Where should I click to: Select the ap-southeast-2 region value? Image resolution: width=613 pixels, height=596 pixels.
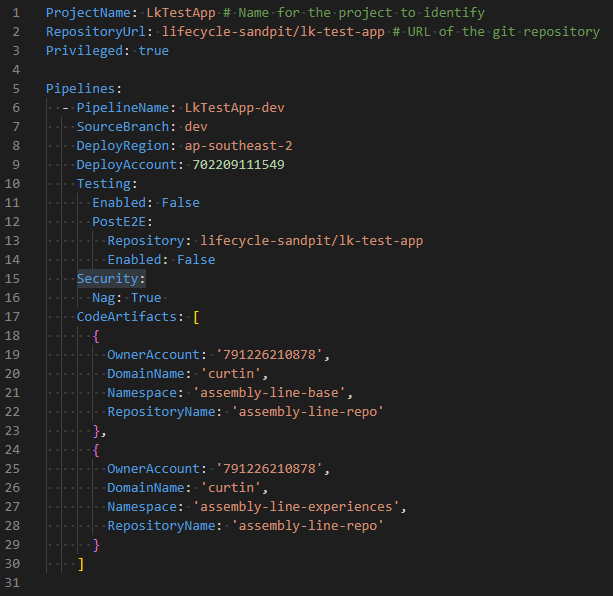[238, 146]
